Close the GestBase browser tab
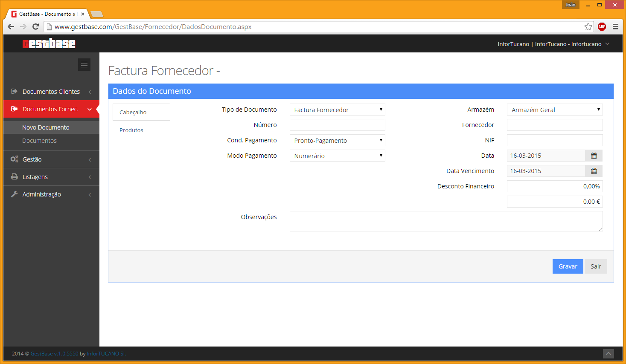The width and height of the screenshot is (626, 364). coord(83,14)
